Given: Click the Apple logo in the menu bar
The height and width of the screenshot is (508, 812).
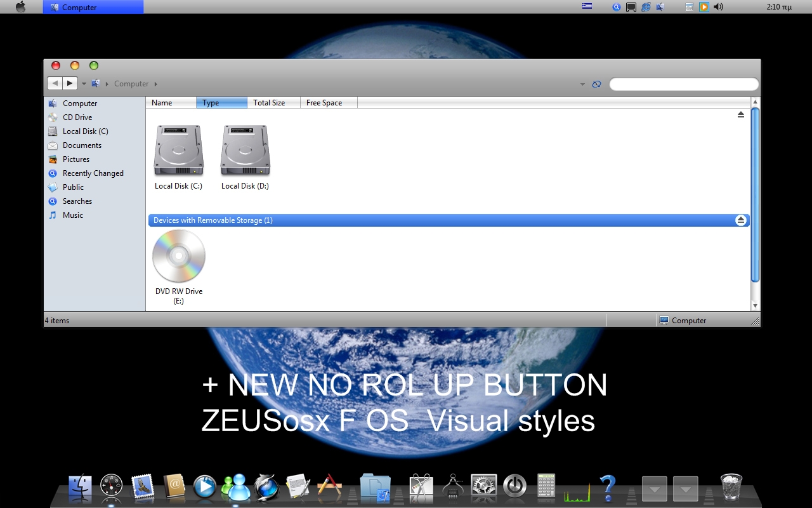Looking at the screenshot, I should (20, 7).
